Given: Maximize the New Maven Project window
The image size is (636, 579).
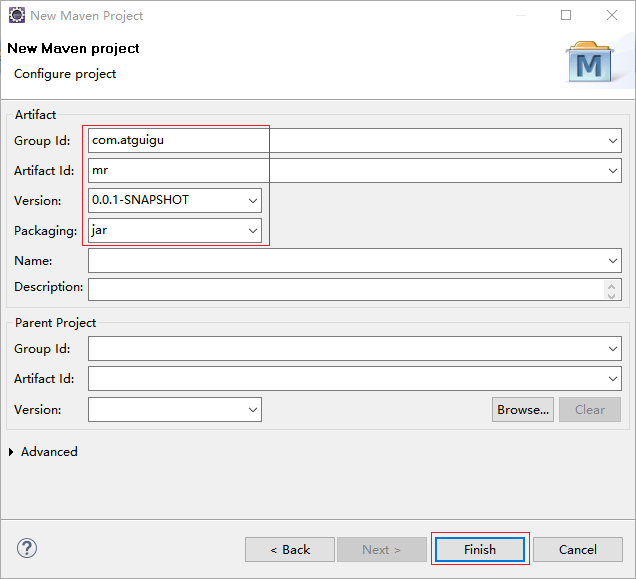Looking at the screenshot, I should tap(566, 15).
